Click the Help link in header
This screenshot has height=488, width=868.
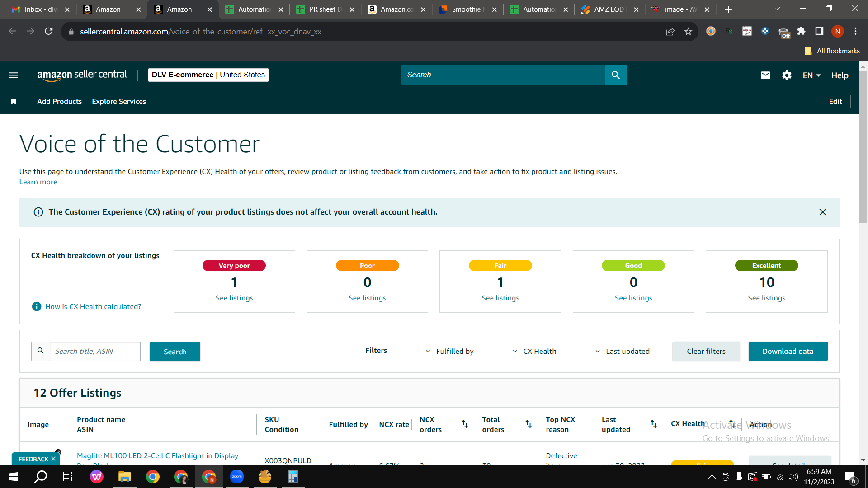click(840, 75)
